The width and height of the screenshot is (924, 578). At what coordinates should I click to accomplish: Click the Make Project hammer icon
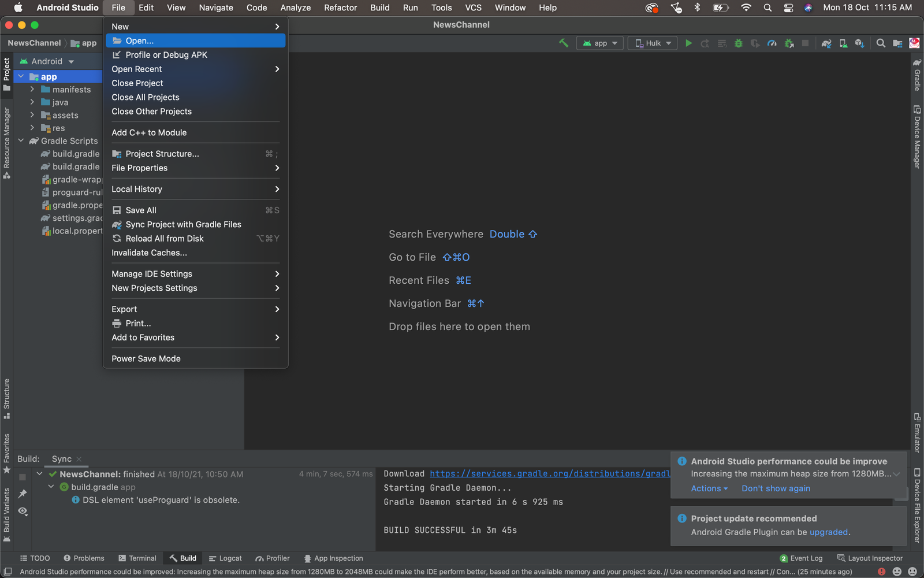point(564,43)
